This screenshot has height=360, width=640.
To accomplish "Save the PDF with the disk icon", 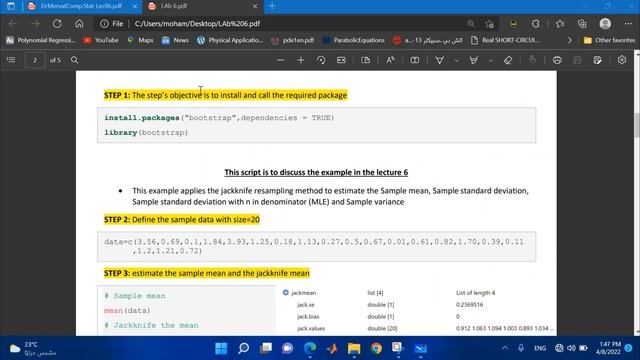I will pyautogui.click(x=577, y=60).
